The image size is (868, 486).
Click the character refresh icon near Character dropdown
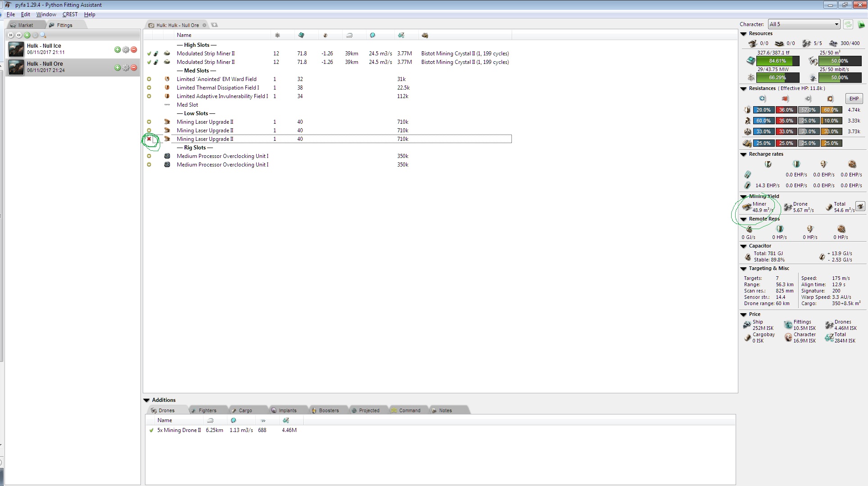[849, 24]
